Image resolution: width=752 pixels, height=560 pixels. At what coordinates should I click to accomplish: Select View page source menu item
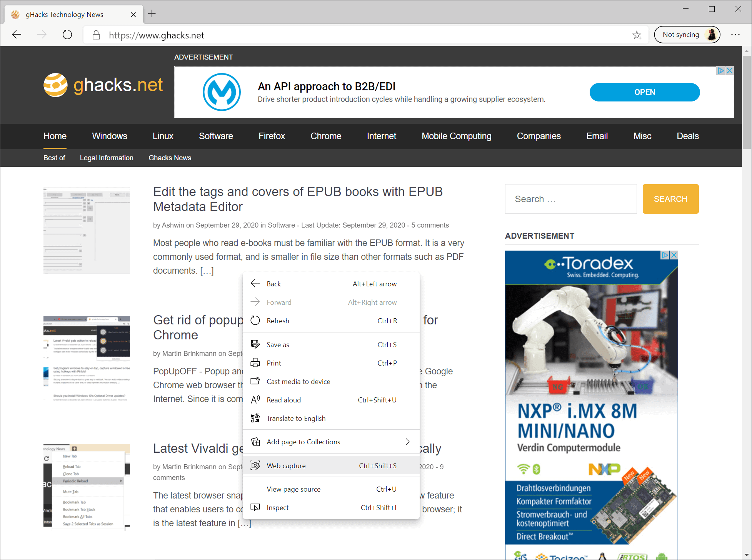pyautogui.click(x=293, y=489)
